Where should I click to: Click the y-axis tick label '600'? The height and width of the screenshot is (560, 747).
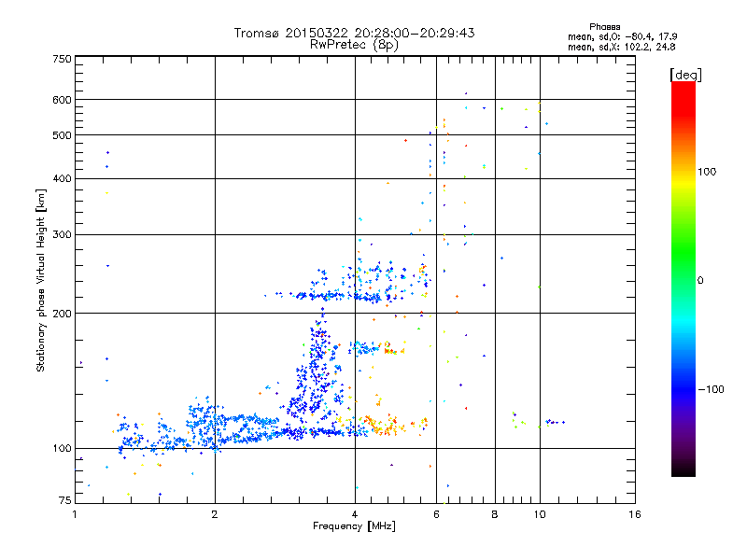click(x=63, y=100)
